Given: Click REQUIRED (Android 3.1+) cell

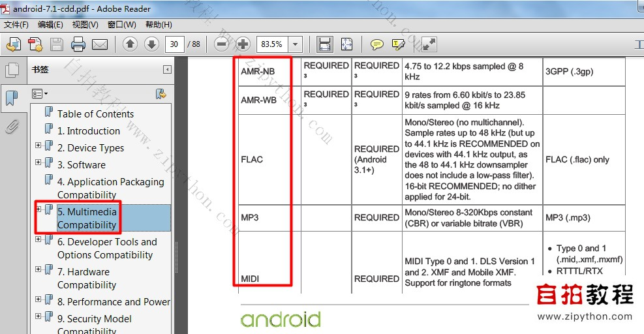Looking at the screenshot, I should pyautogui.click(x=376, y=159).
